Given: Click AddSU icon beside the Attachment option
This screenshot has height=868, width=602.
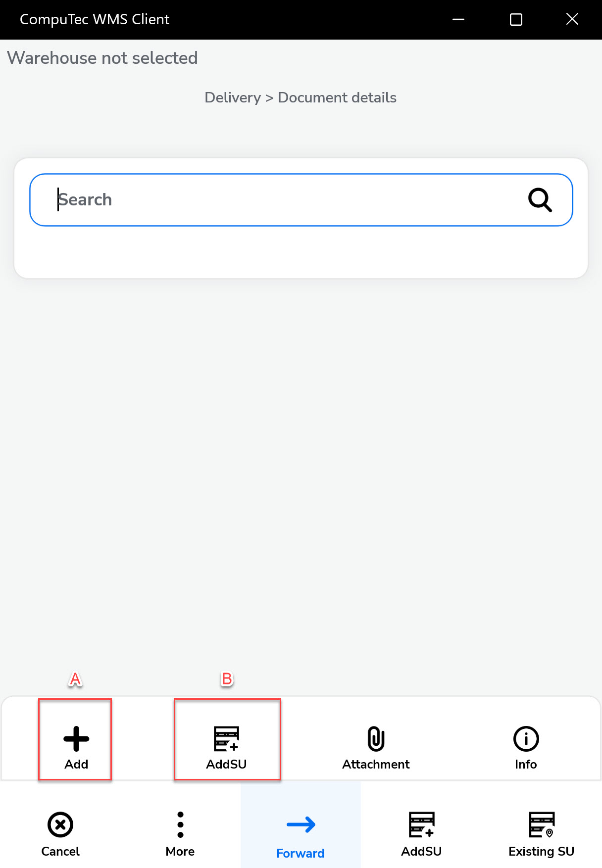Looking at the screenshot, I should (227, 739).
